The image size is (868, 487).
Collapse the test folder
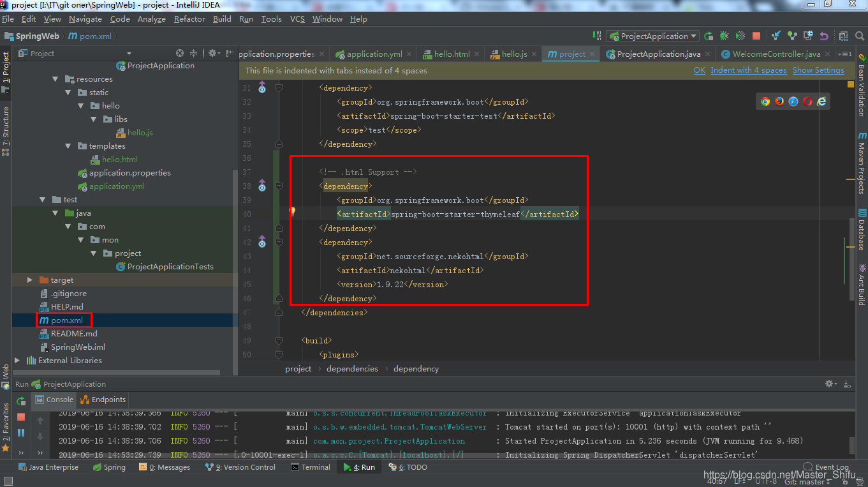pyautogui.click(x=43, y=200)
